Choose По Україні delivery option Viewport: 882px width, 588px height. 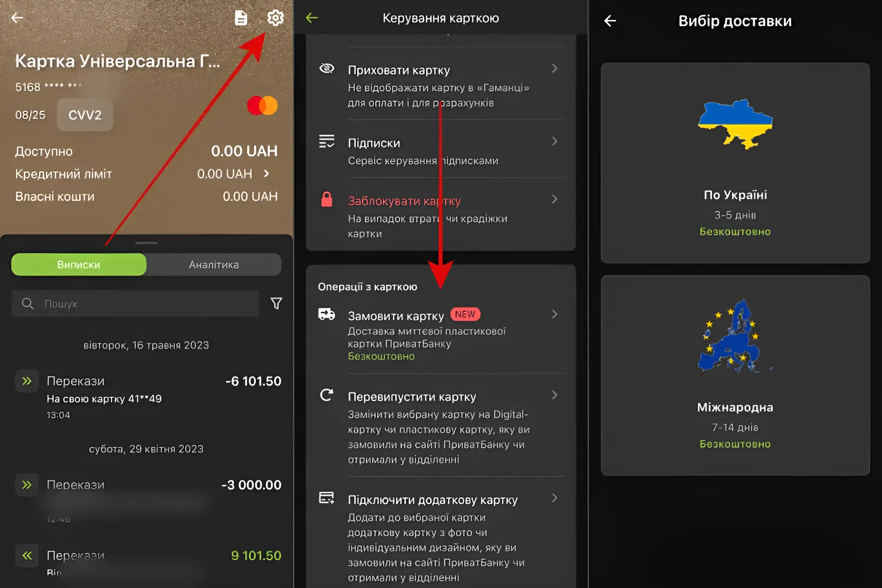tap(735, 163)
